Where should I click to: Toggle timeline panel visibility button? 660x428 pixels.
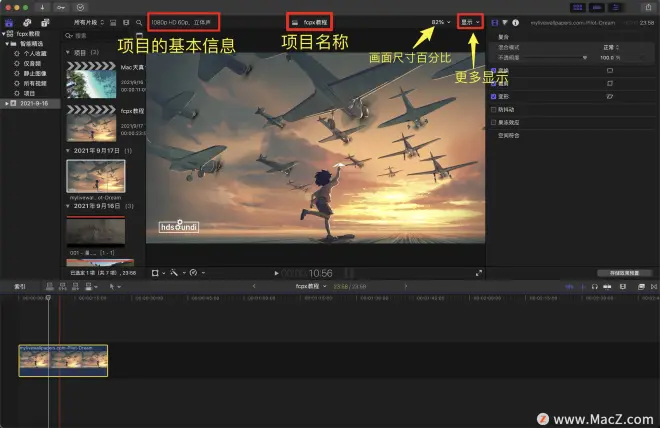point(596,8)
